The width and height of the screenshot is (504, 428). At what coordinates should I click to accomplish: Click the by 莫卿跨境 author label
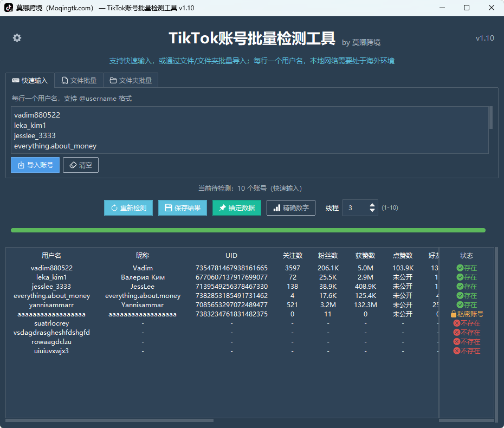361,42
